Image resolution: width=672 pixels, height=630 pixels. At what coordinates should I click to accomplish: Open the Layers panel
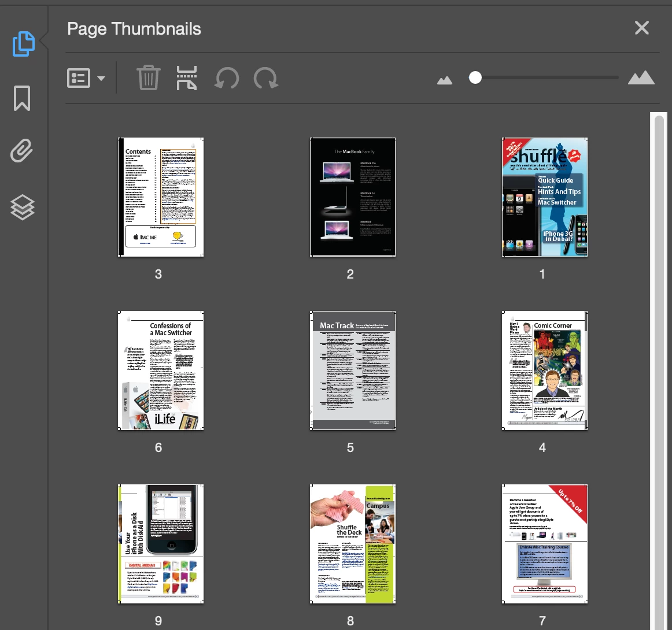(23, 207)
